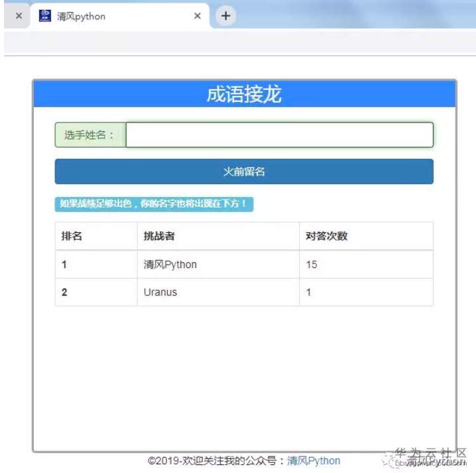
Task: Focus the 选手姓名 input field
Action: coord(280,135)
